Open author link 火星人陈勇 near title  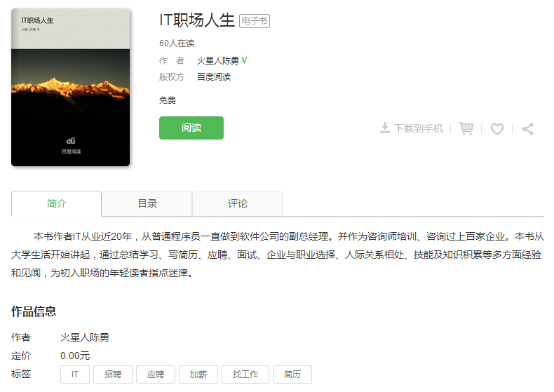pos(218,61)
